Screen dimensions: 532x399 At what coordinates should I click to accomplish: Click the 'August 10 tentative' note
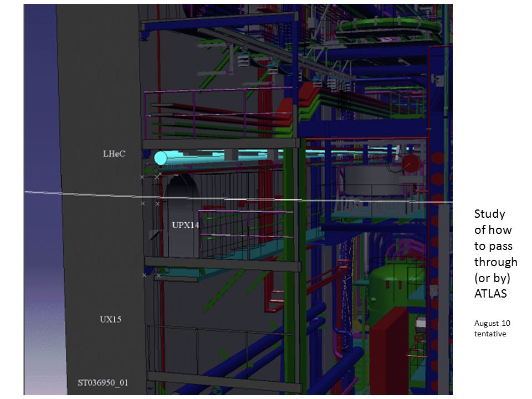pos(492,328)
